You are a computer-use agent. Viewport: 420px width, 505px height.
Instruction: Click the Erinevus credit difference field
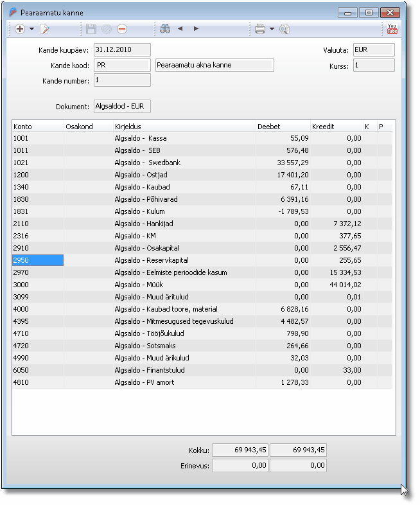[x=299, y=465]
